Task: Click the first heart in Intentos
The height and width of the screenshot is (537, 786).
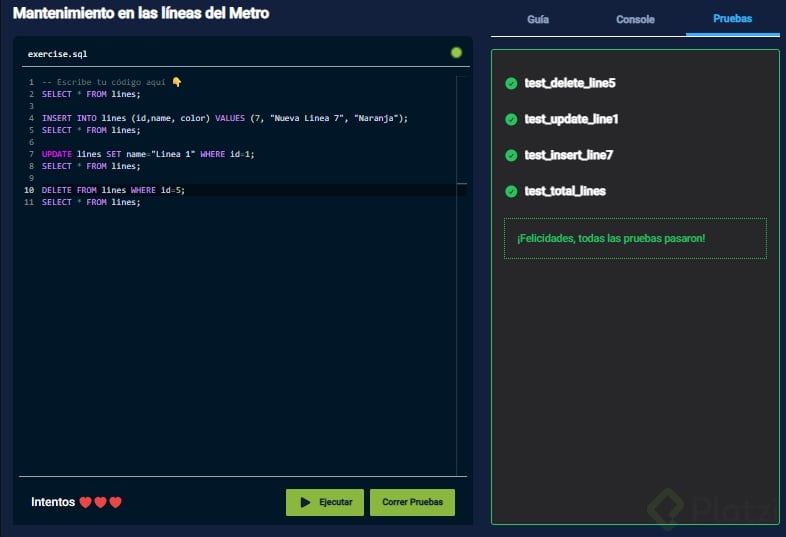Action: pyautogui.click(x=86, y=502)
